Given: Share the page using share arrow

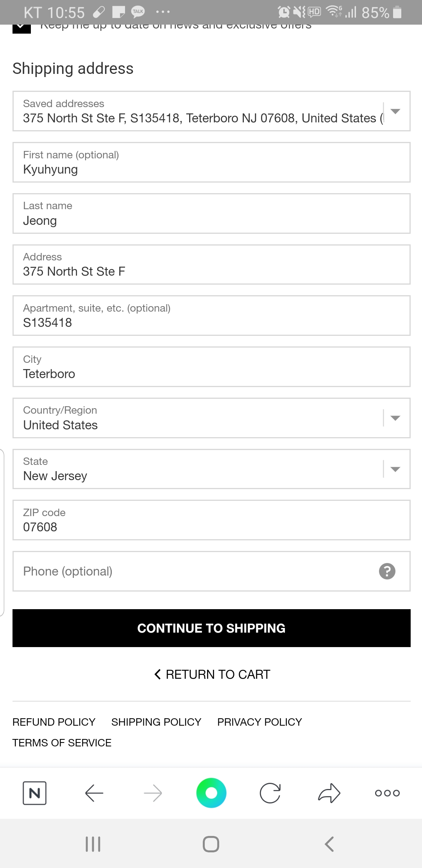Looking at the screenshot, I should pyautogui.click(x=329, y=793).
